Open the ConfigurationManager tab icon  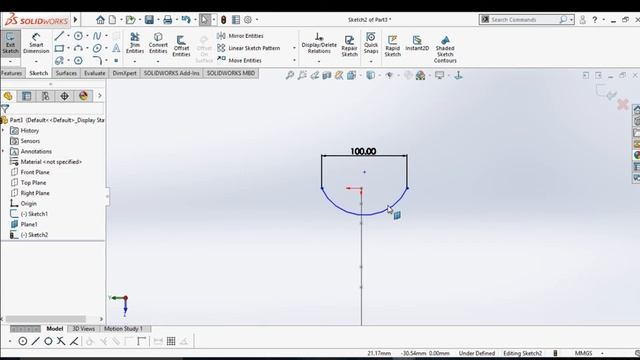point(45,96)
